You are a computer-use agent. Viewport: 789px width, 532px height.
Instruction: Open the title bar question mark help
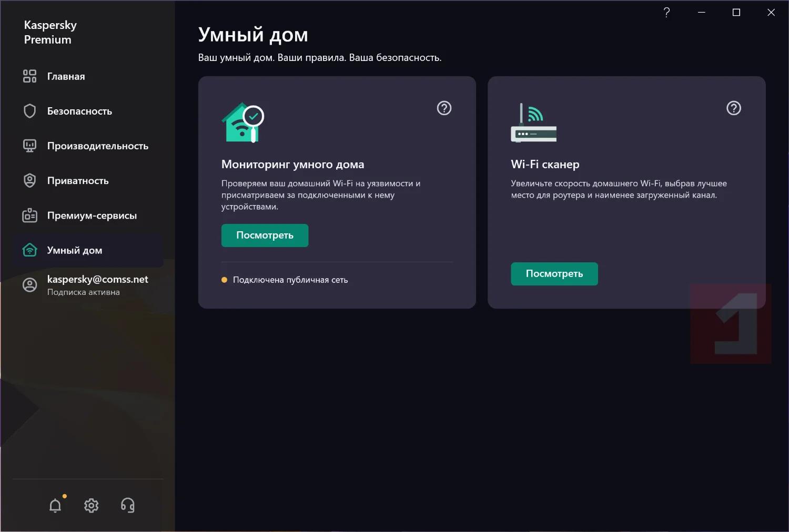(x=666, y=13)
